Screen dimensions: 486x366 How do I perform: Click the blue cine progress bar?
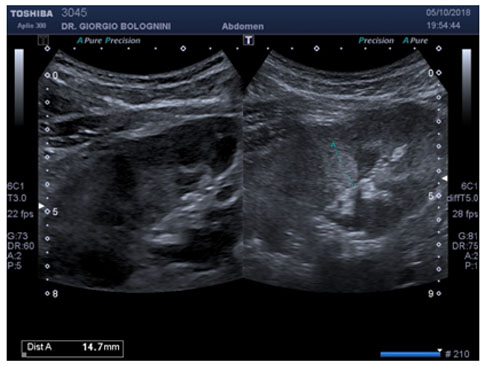coord(410,355)
